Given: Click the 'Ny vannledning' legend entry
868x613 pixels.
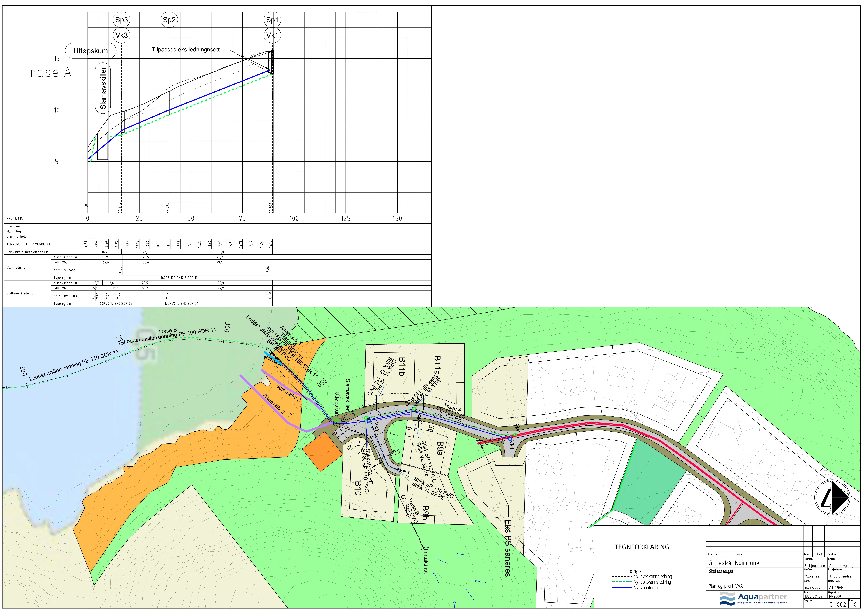Looking at the screenshot, I should click(637, 588).
